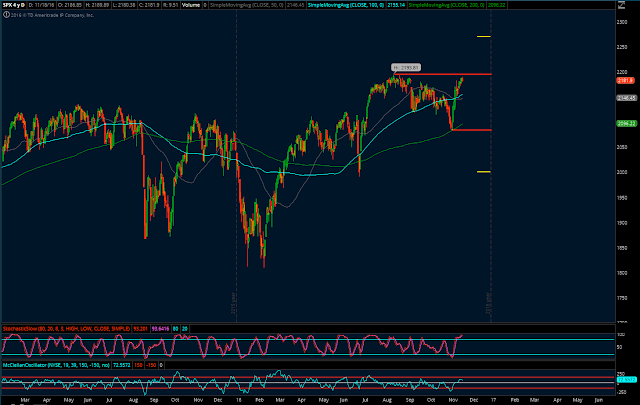The width and height of the screenshot is (640, 405).
Task: Click the R: 9.51 range value
Action: click(x=171, y=5)
